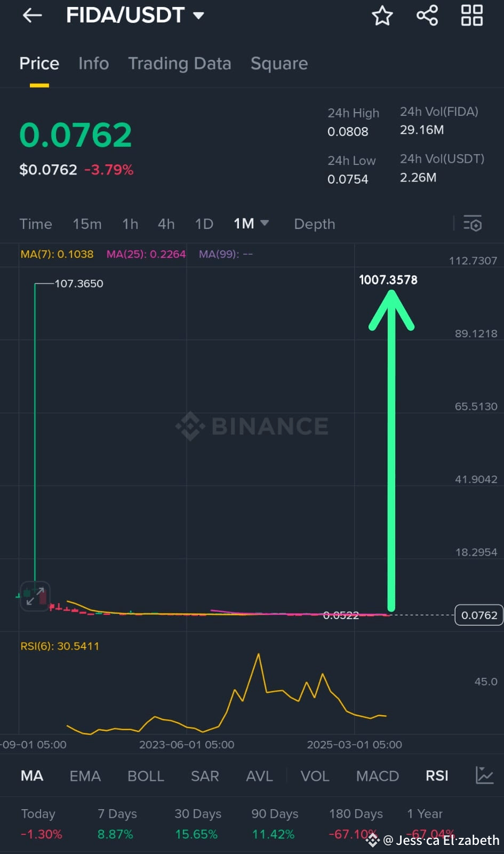Open chart settings icon beside Depth
Viewport: 504px width, 854px height.
pos(473,224)
